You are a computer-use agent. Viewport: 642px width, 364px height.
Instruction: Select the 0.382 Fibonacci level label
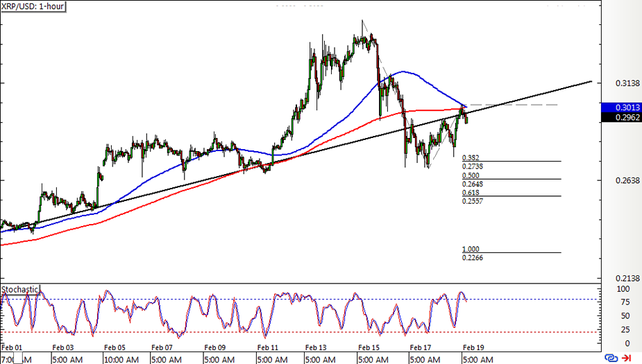click(x=471, y=158)
